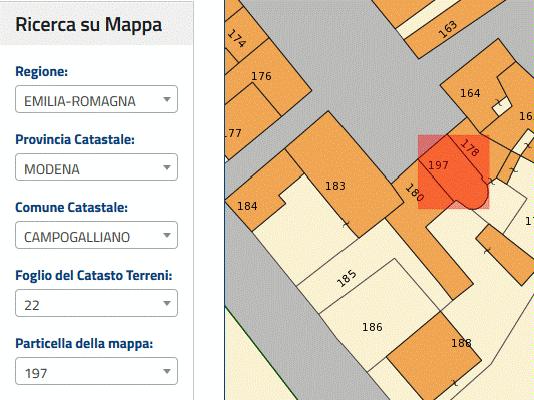Open the Regione dropdown showing EMILIA-ROMAGNA
The height and width of the screenshot is (400, 534).
(x=96, y=99)
